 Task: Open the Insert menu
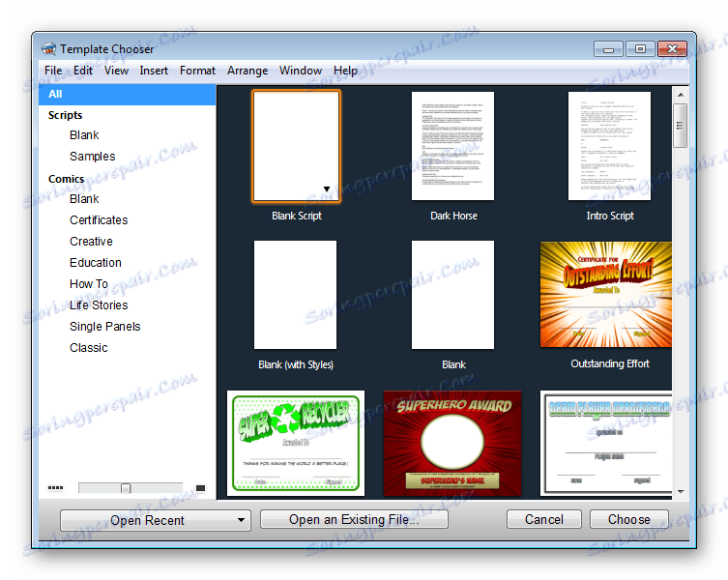tap(154, 71)
